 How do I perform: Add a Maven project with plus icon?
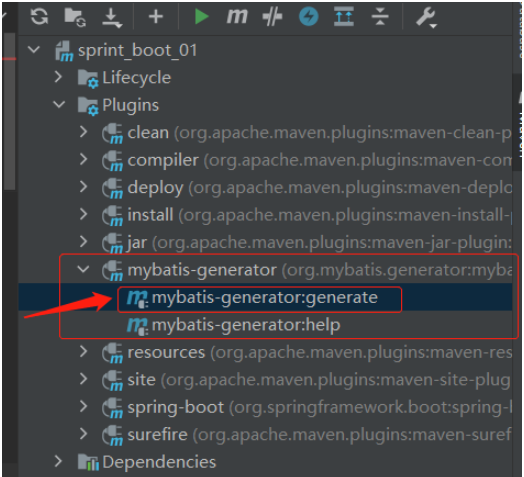pyautogui.click(x=155, y=16)
